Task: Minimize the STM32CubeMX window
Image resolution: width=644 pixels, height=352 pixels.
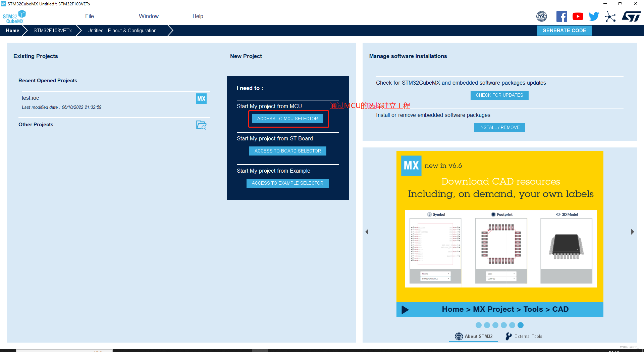Action: (x=605, y=4)
